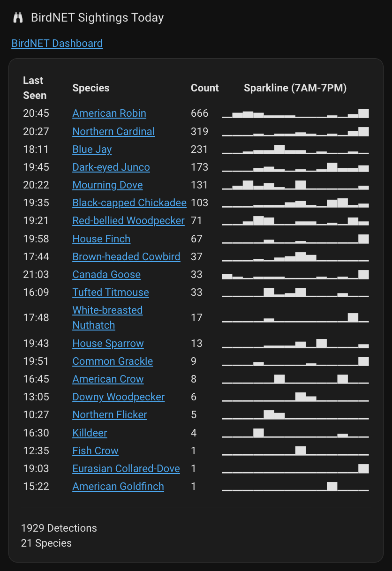Click the Canada Goose last seen time 21:03
This screenshot has width=392, height=571.
coord(36,275)
